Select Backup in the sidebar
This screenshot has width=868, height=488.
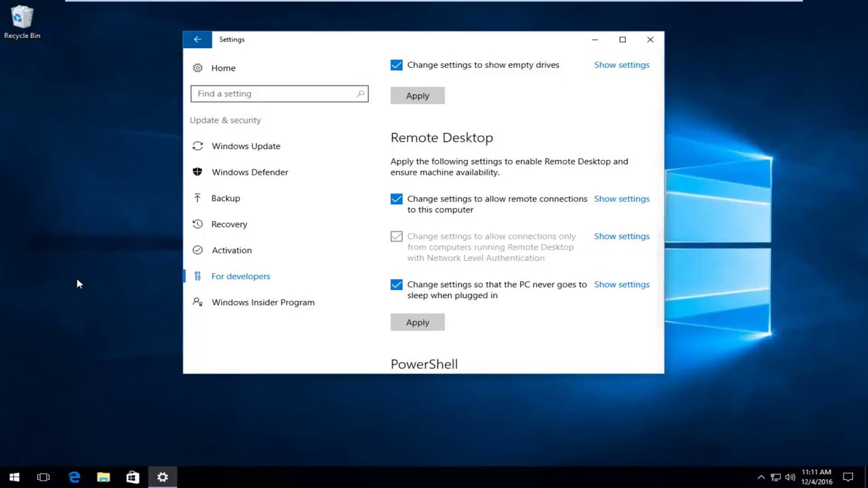click(x=225, y=198)
